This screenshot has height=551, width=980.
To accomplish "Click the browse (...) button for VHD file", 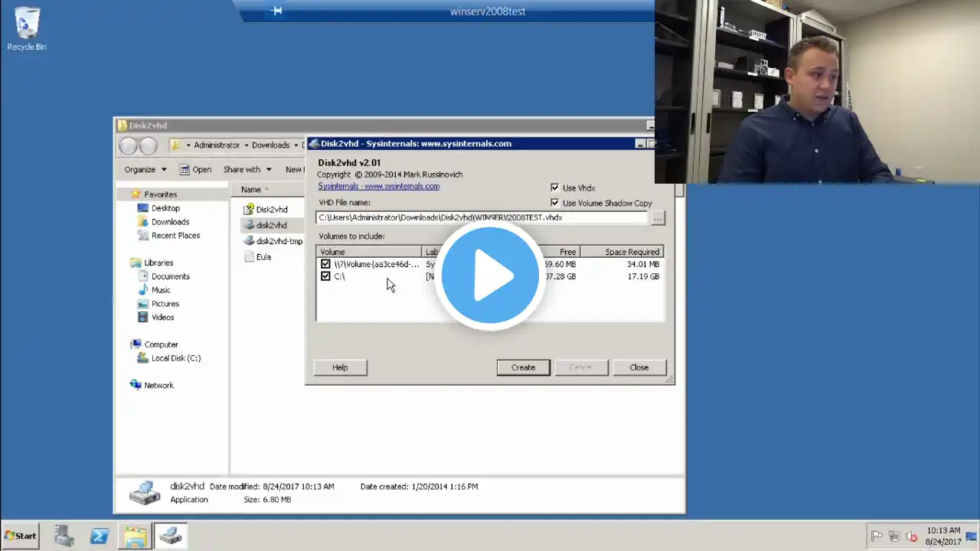I will point(658,218).
